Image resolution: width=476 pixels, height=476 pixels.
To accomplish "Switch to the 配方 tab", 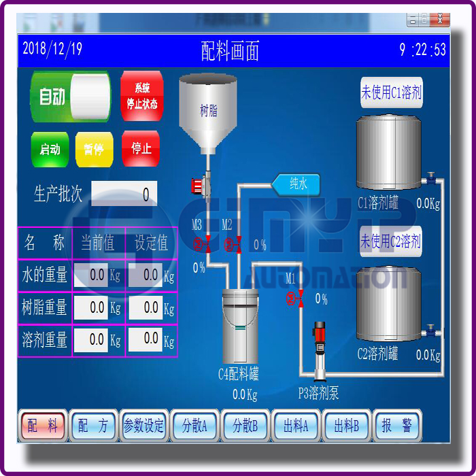I will pyautogui.click(x=93, y=426).
